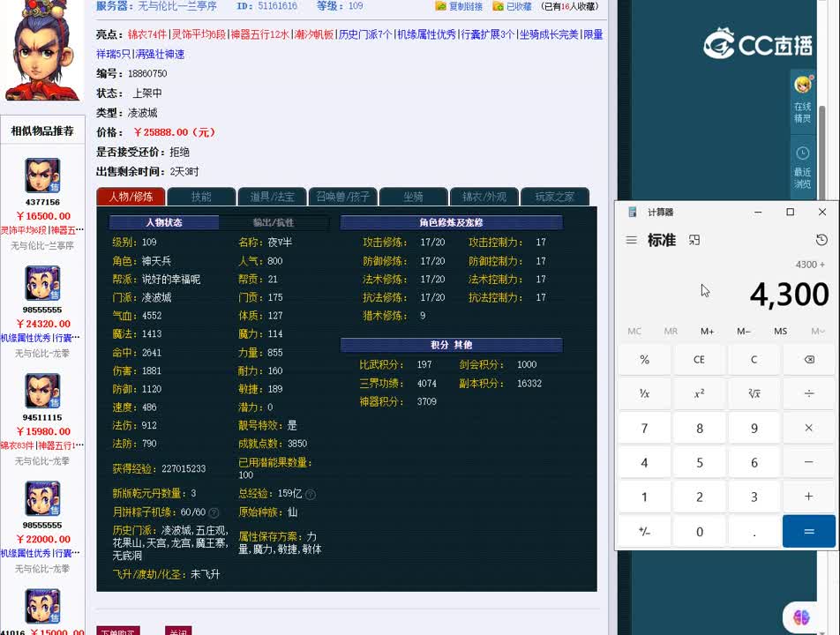Viewport: 840px width, 635px height.
Task: Switch to 玩家之家 tab
Action: 555,197
